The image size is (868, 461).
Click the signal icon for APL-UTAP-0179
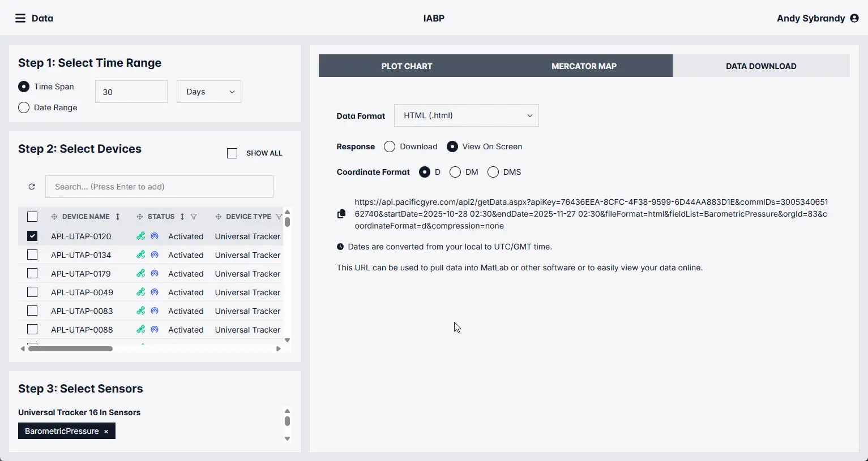tap(155, 274)
